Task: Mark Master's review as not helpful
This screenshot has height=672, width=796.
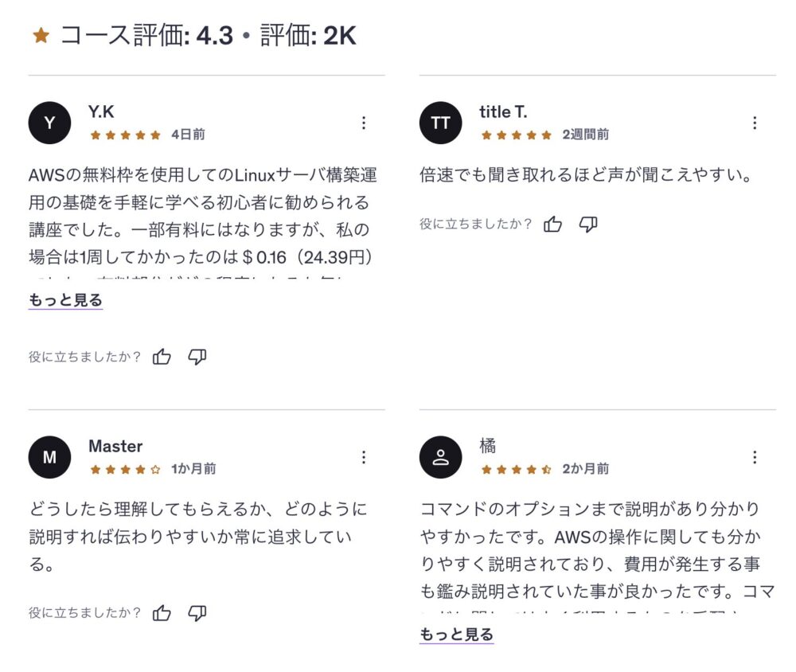Action: (197, 612)
